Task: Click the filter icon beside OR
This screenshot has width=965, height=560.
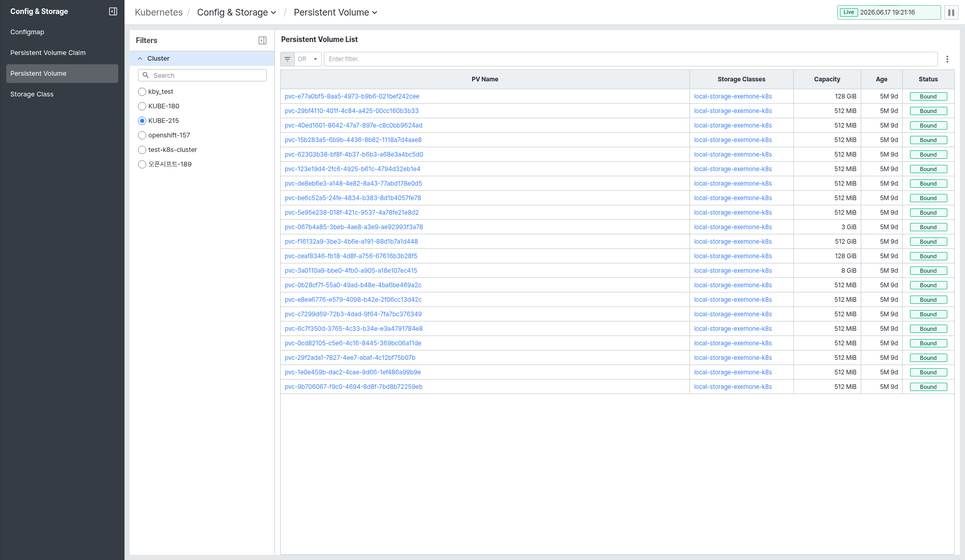Action: pos(287,59)
